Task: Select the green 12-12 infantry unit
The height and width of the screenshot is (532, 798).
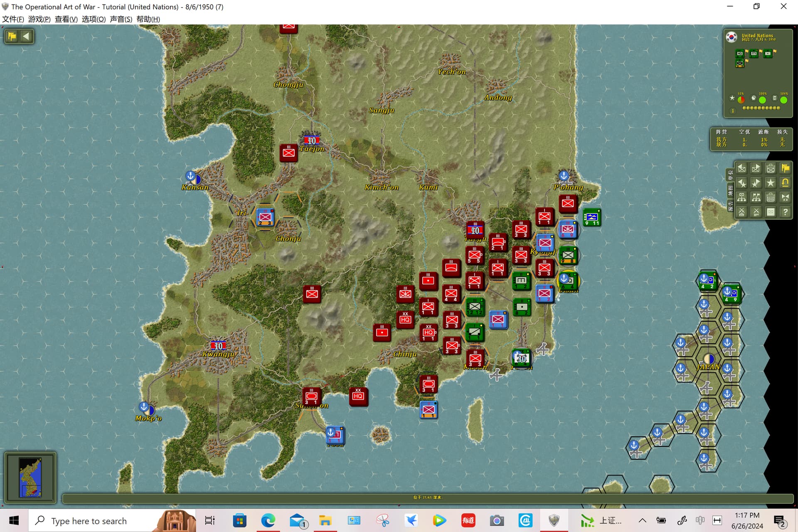Action: [x=475, y=307]
